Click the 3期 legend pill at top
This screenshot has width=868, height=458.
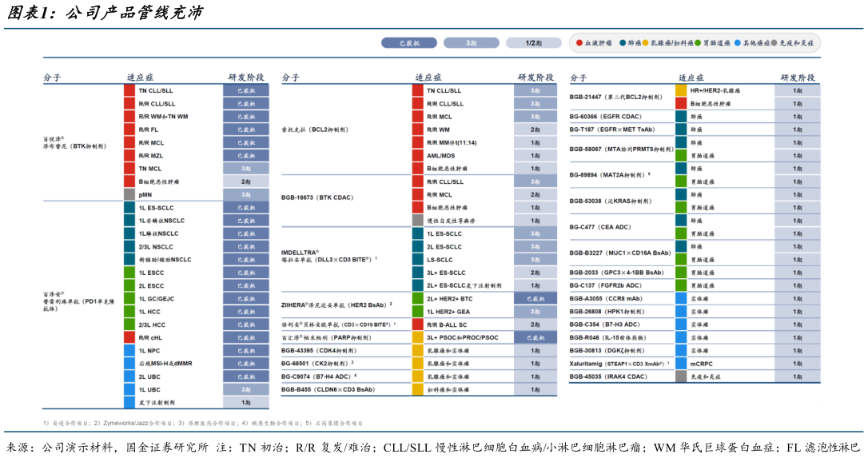point(472,42)
